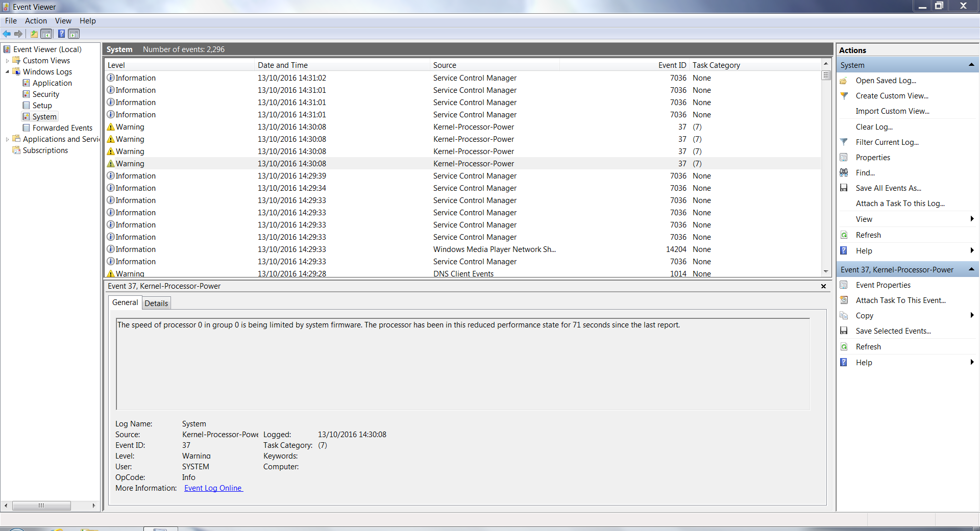980x531 pixels.
Task: Sort events by Level column header
Action: 180,65
